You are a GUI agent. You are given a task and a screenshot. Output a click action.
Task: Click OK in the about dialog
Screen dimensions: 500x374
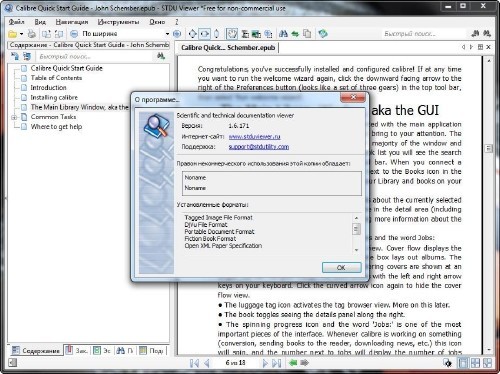[x=341, y=267]
